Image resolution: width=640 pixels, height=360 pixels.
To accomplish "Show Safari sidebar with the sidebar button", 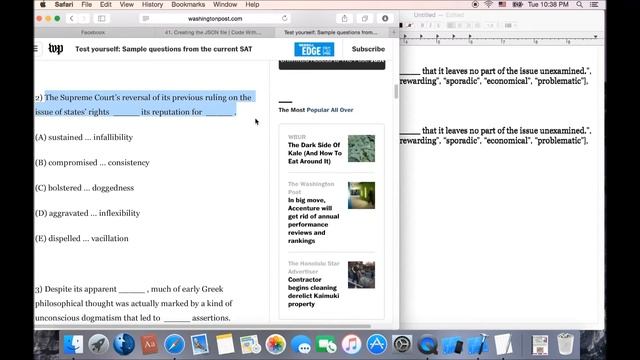I will pos(102,18).
